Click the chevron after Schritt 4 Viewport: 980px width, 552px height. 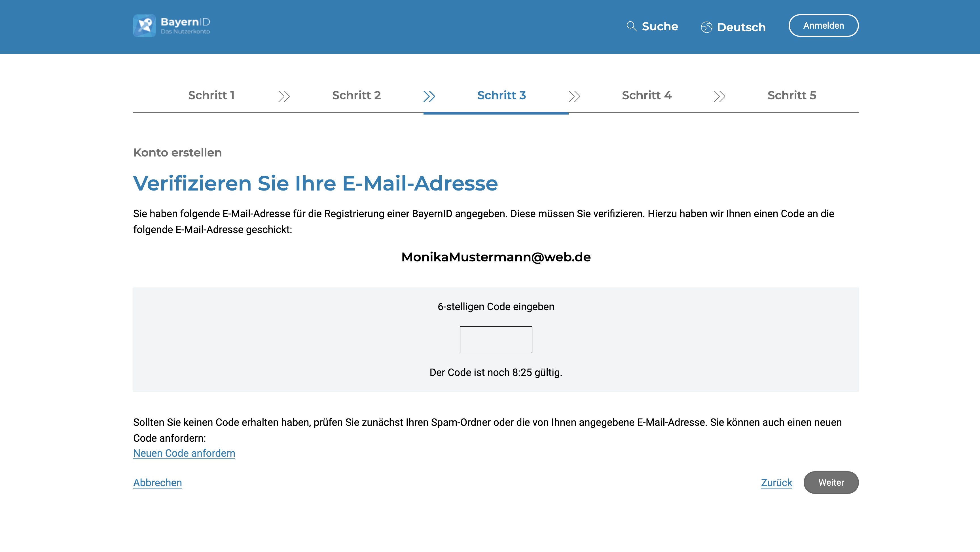click(x=719, y=96)
